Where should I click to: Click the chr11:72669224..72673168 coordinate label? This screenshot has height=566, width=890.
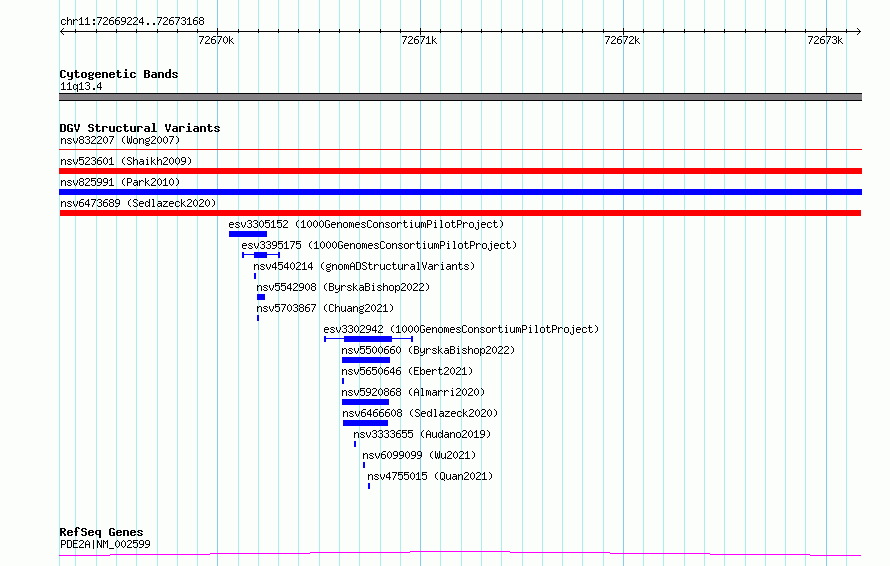coord(132,22)
